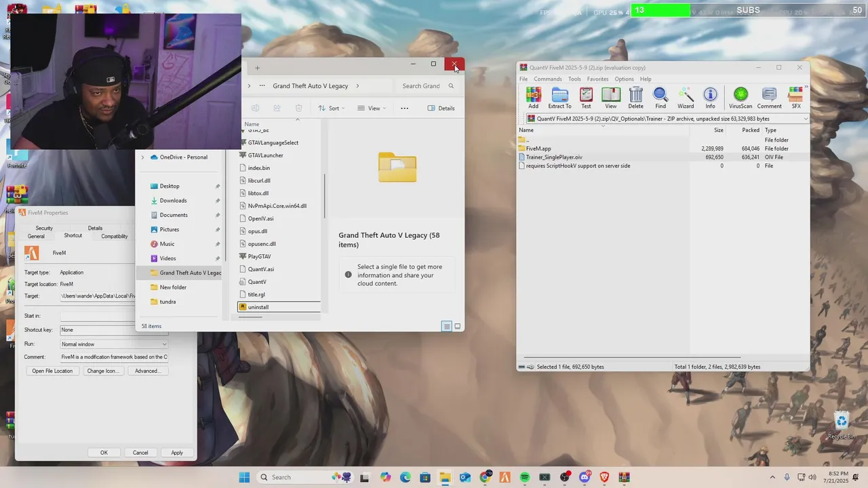
Task: Open the Commands menu in WinRAR
Action: click(x=548, y=79)
